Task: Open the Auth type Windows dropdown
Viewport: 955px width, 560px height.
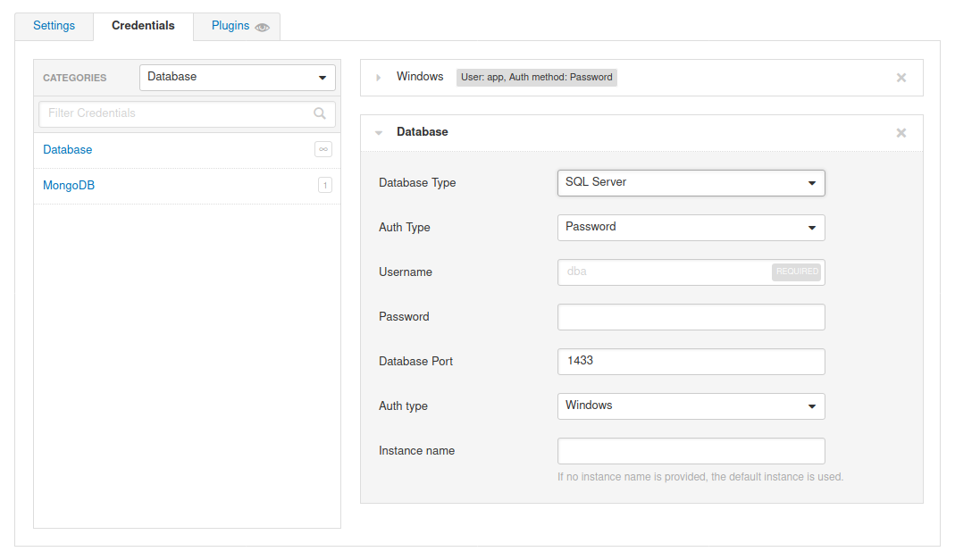Action: pos(691,405)
